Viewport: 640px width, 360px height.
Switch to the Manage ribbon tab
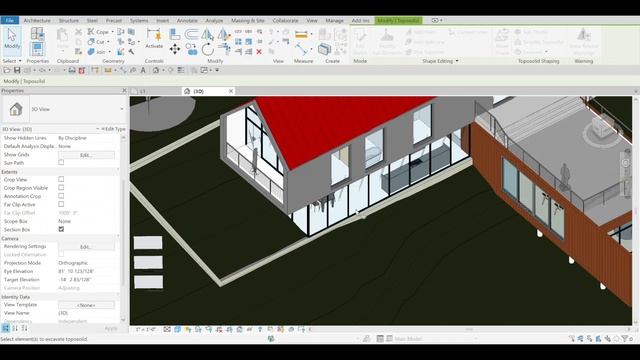pyautogui.click(x=334, y=20)
